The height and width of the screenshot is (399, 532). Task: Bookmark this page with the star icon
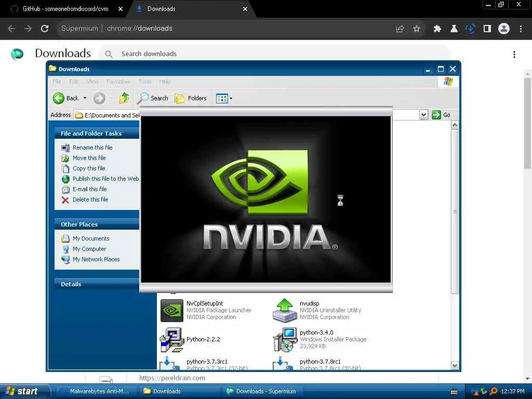click(x=417, y=29)
